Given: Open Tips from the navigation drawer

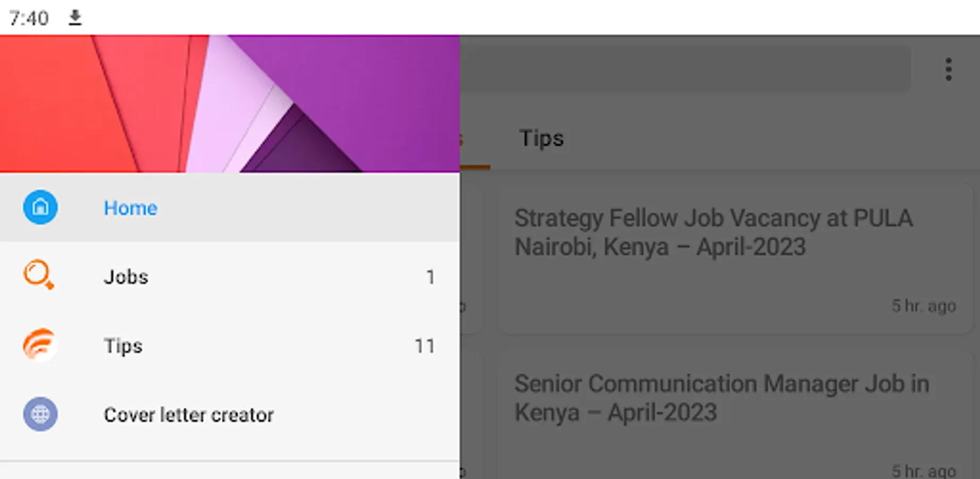Looking at the screenshot, I should click(230, 345).
